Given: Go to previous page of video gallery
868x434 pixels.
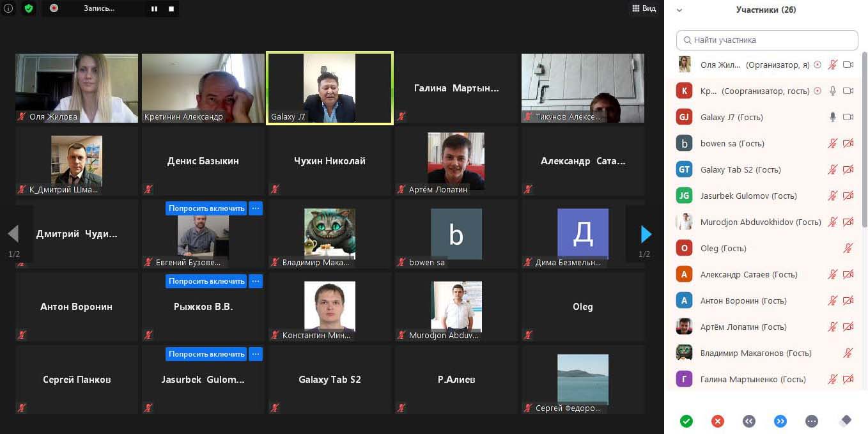Looking at the screenshot, I should pos(13,235).
